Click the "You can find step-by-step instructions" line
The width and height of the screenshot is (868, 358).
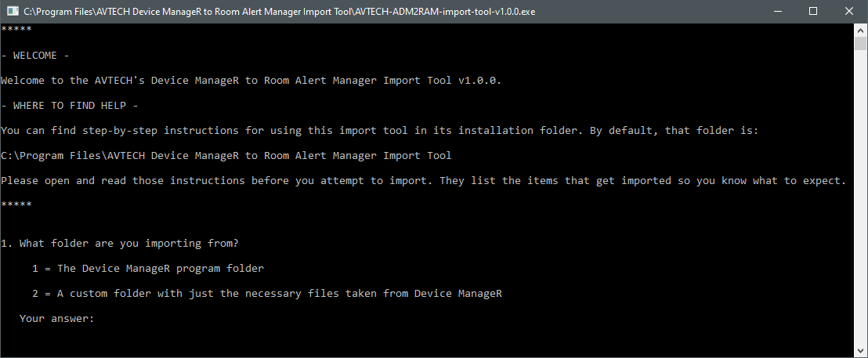(379, 131)
